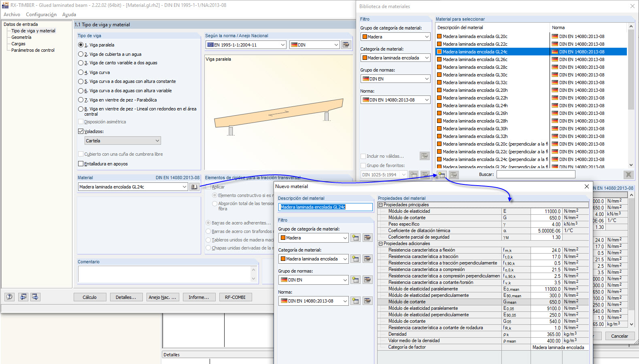639x364 pixels.
Task: Select Geometría in the navigation tree
Action: point(21,37)
